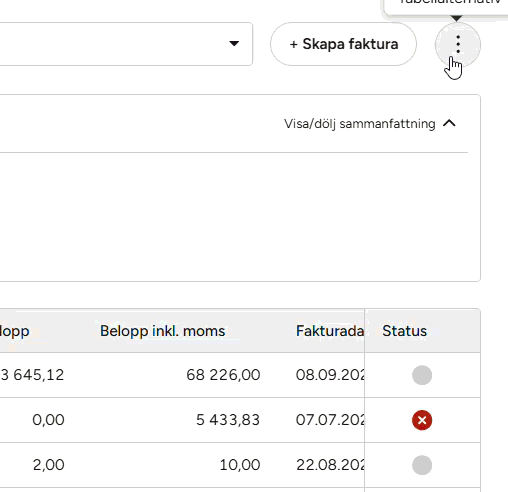Select the amount 68 226,00
The width and height of the screenshot is (508, 492).
223,375
